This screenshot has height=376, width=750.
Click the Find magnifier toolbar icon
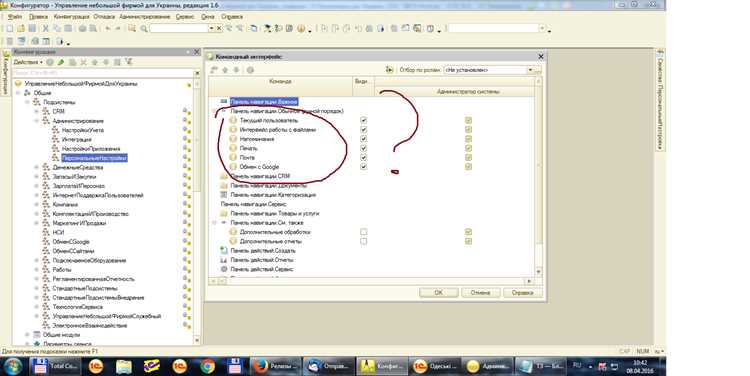[143, 29]
